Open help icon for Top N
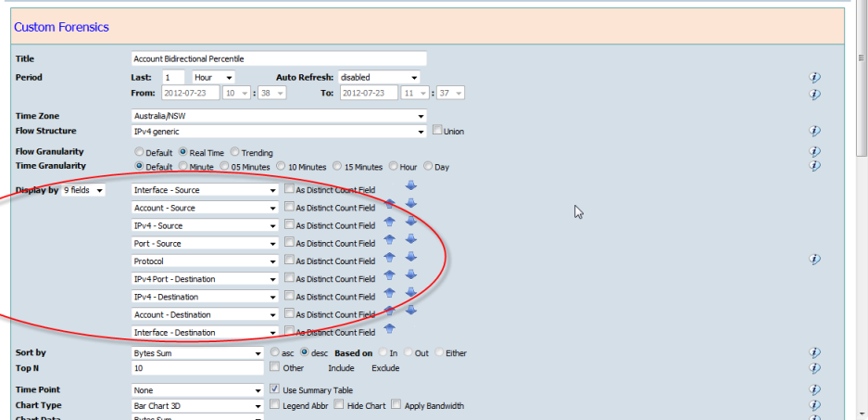The height and width of the screenshot is (420, 868). 814,368
